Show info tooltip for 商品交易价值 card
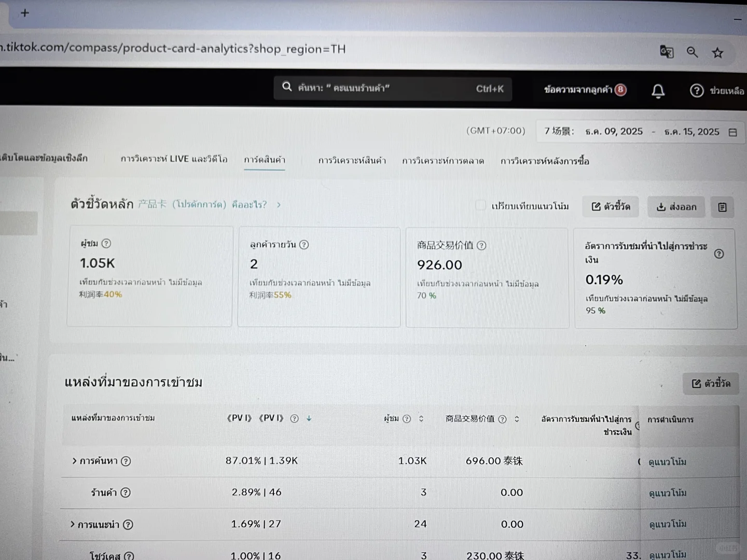The image size is (747, 560). point(481,246)
